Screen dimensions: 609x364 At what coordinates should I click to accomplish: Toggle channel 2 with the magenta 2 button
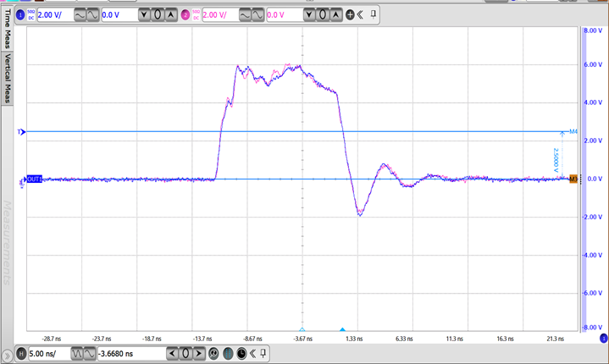[x=185, y=15]
